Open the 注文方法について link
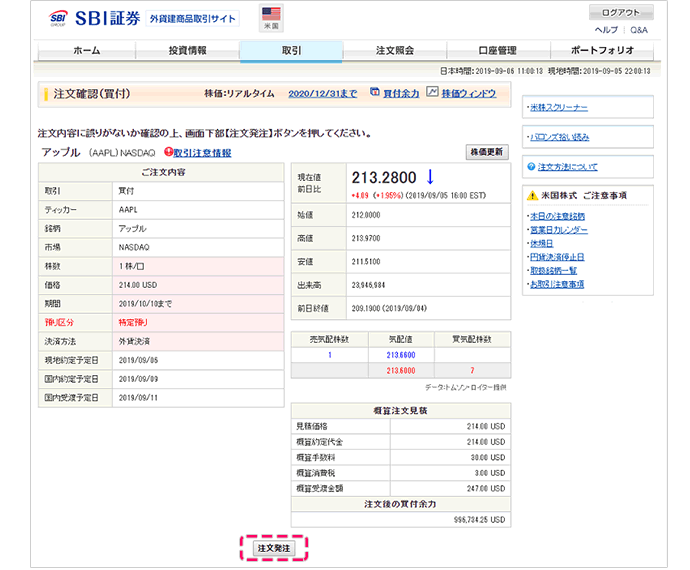 click(567, 167)
